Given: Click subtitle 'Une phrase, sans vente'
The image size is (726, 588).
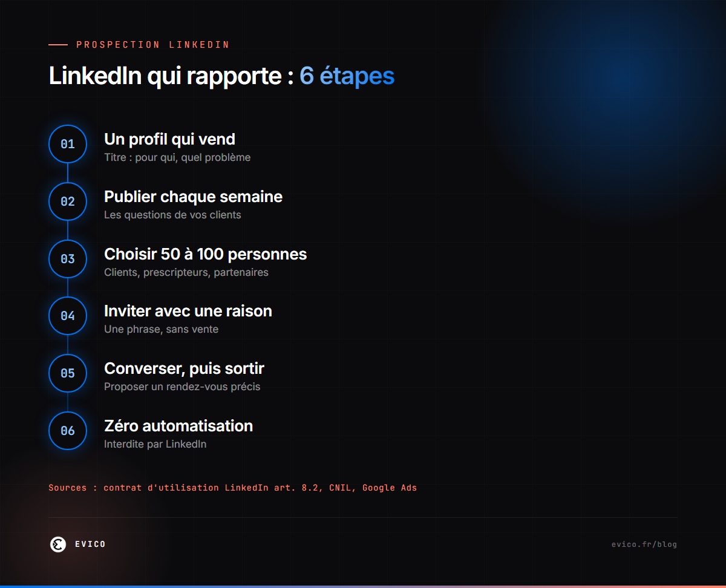Looking at the screenshot, I should coord(161,330).
